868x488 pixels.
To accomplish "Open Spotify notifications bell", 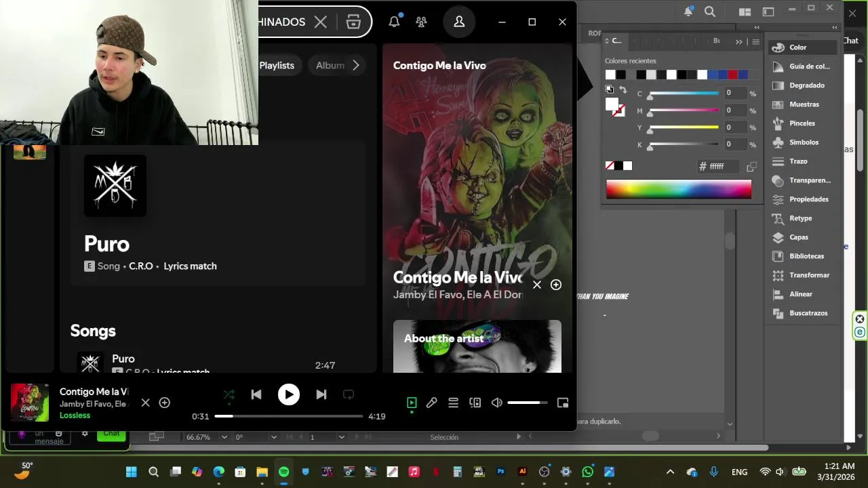I will tap(394, 22).
